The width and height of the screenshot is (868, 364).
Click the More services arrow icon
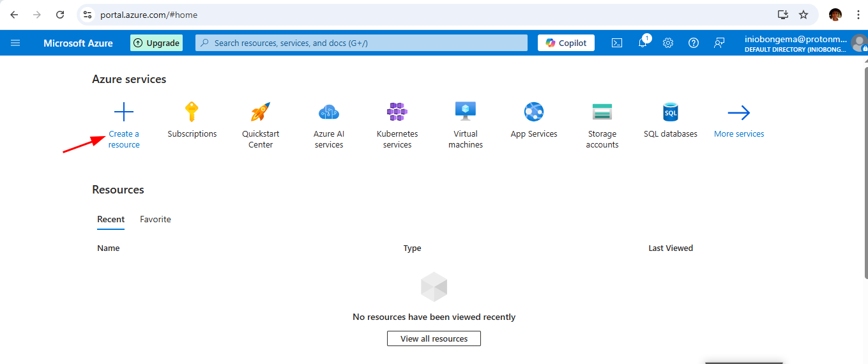click(739, 113)
